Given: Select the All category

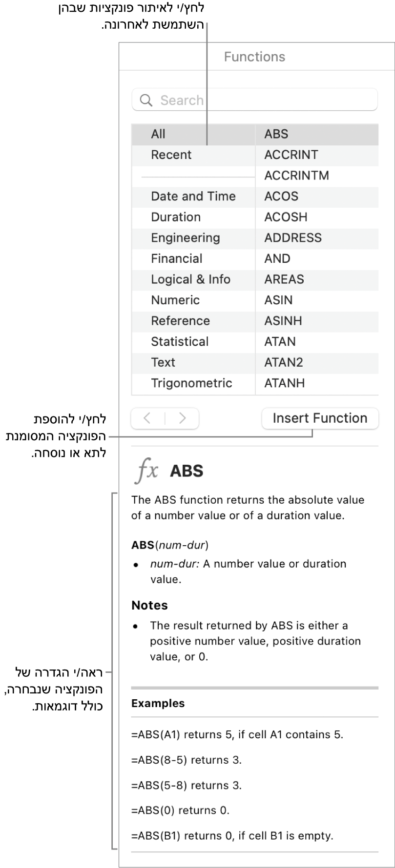Looking at the screenshot, I should click(x=158, y=134).
